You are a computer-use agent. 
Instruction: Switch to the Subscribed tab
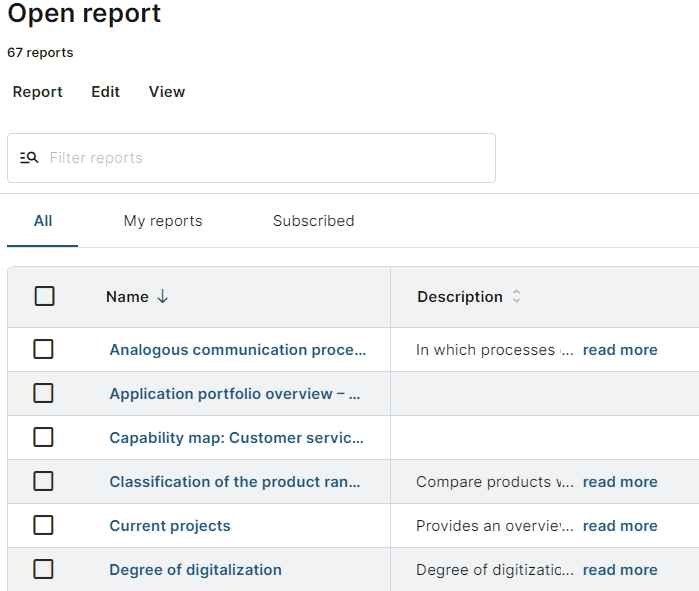pos(313,221)
